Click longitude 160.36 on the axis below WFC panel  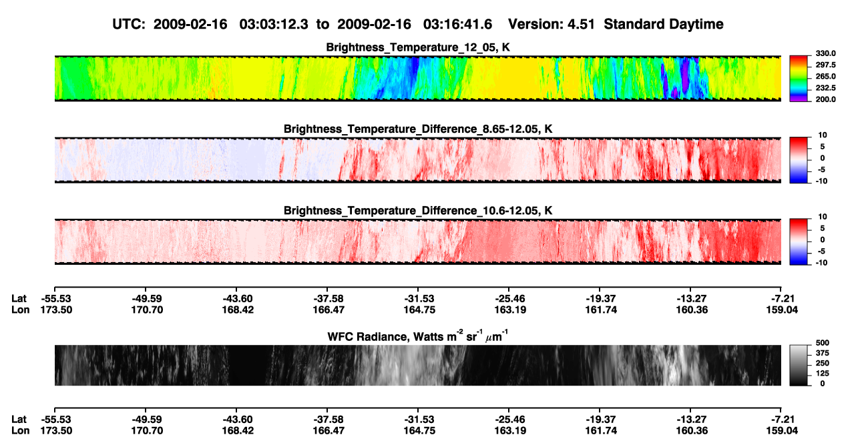coord(690,430)
